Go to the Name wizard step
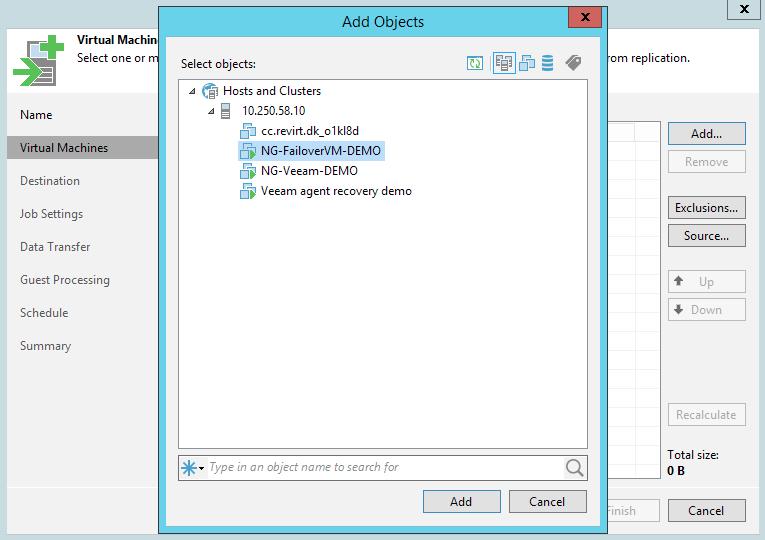 (36, 115)
